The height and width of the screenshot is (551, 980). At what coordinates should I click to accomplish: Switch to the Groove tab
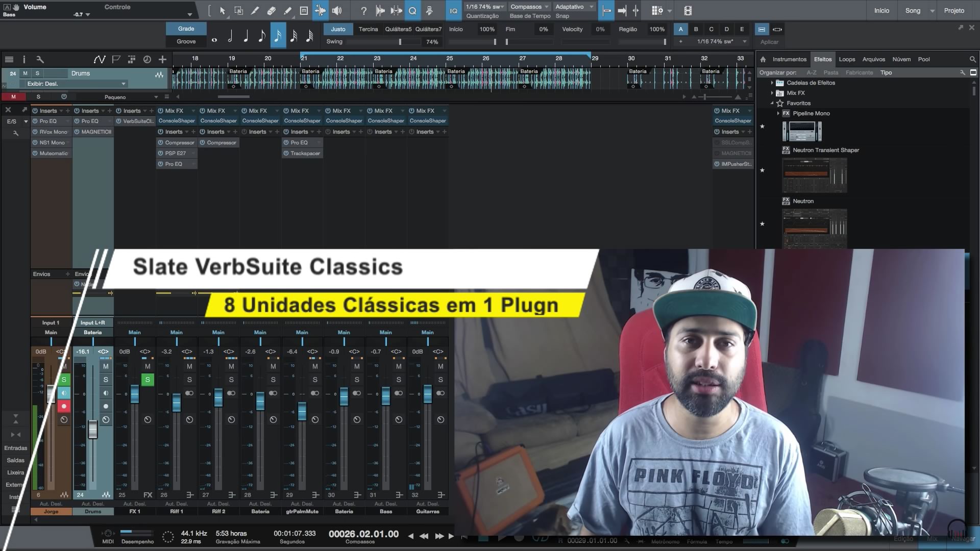point(186,41)
